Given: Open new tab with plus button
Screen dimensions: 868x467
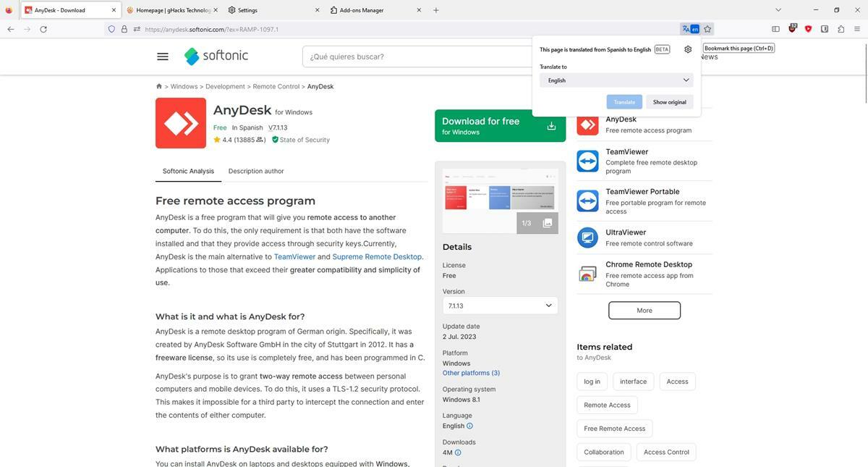Looking at the screenshot, I should pyautogui.click(x=435, y=10).
